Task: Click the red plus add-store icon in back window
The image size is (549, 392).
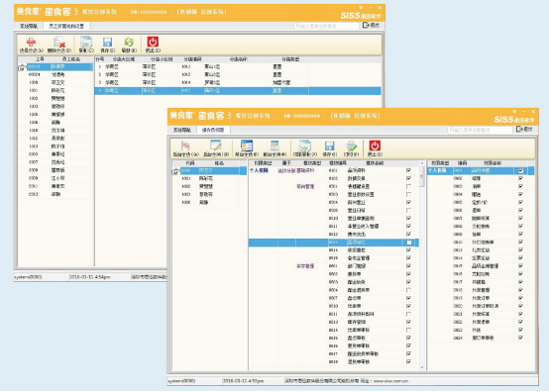Action: [31, 42]
